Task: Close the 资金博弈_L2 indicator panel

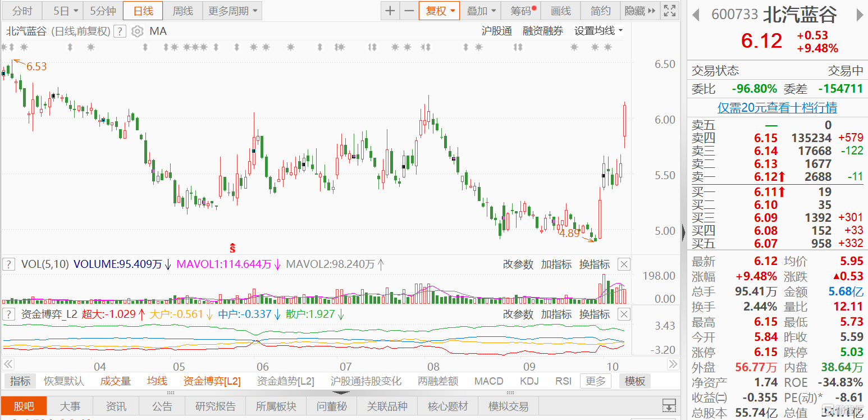Action: click(624, 314)
